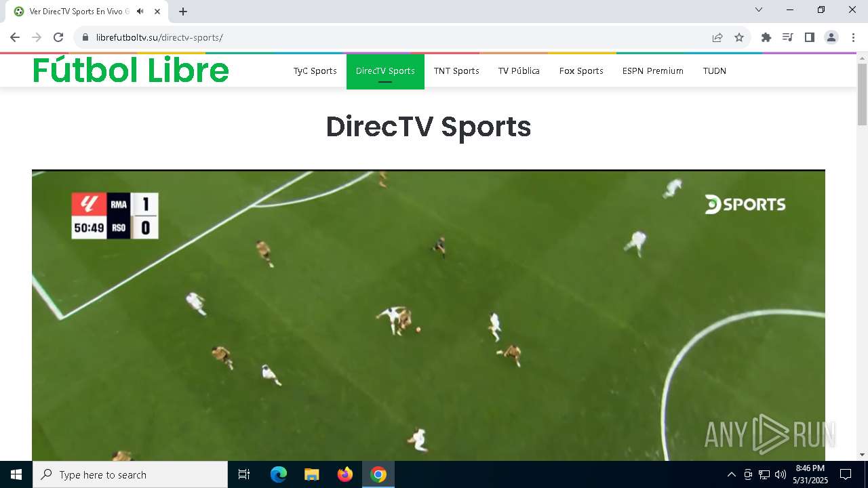Open the taskbar clock and date
The width and height of the screenshot is (868, 488).
click(810, 474)
